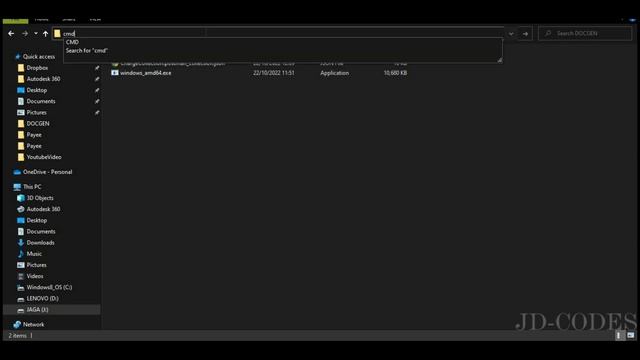Click pin icon beside Quick access Desktop
This screenshot has height=360, width=640.
point(97,90)
